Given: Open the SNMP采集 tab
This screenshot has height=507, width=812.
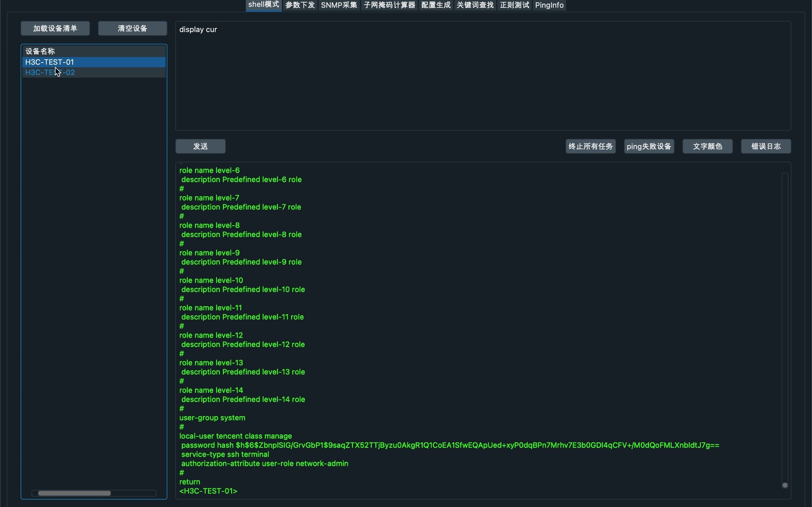Looking at the screenshot, I should (339, 5).
